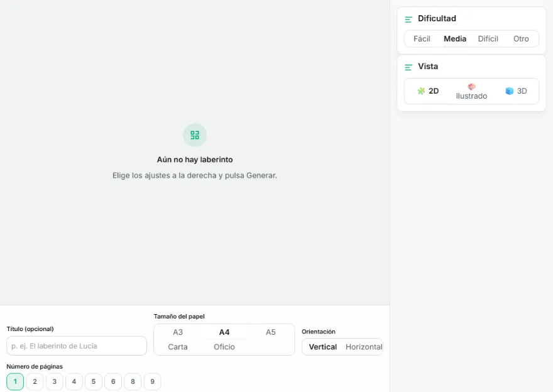Click the palette icon above Ilustrado

pyautogui.click(x=471, y=87)
